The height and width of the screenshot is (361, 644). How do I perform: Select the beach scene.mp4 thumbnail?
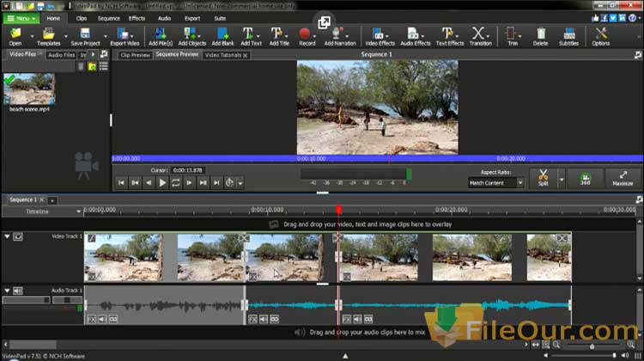tap(29, 89)
